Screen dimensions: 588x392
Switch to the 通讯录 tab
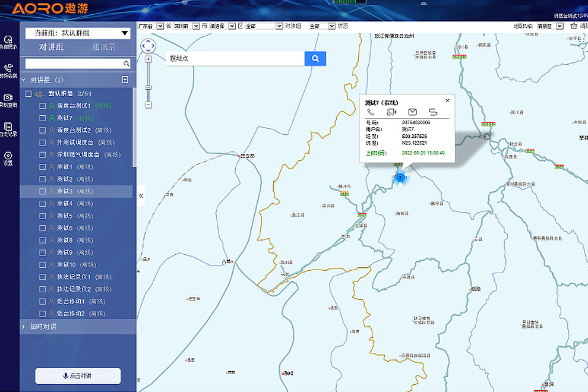[104, 48]
